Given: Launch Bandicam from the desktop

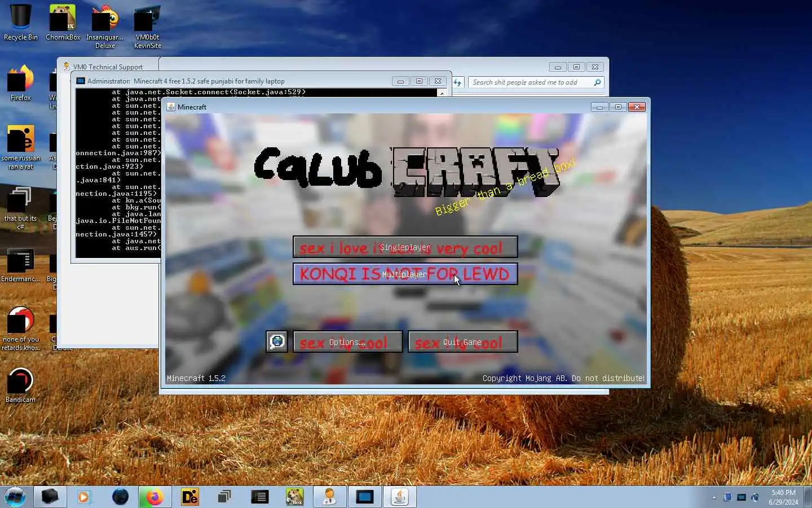Looking at the screenshot, I should pos(20,386).
